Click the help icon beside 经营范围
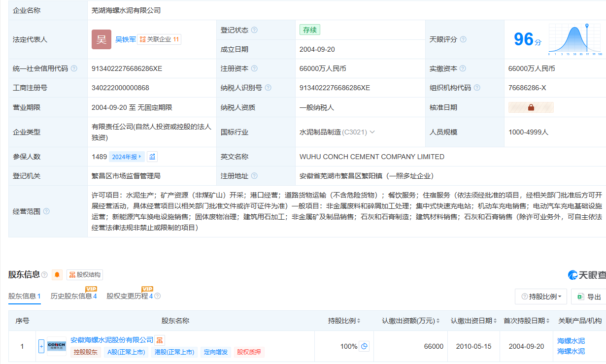 [x=46, y=211]
